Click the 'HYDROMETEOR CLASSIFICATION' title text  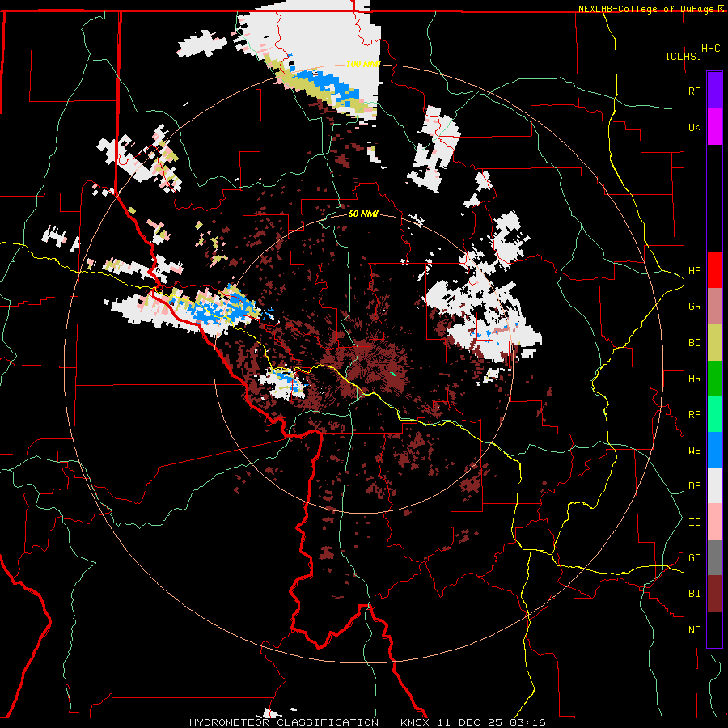coord(284,722)
